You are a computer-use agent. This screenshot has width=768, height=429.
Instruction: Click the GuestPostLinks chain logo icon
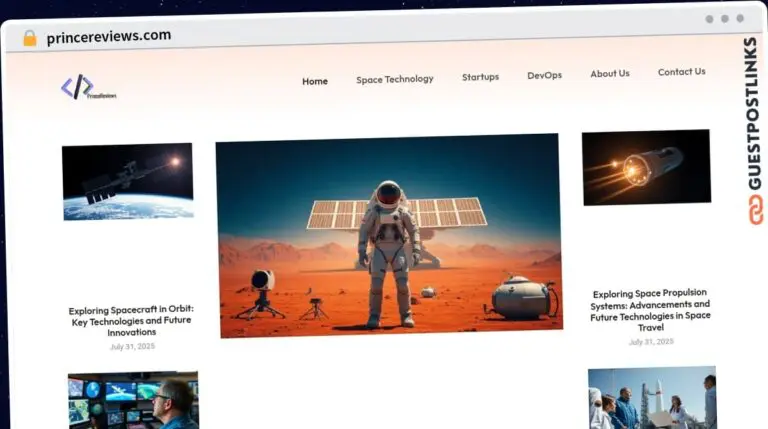click(752, 209)
